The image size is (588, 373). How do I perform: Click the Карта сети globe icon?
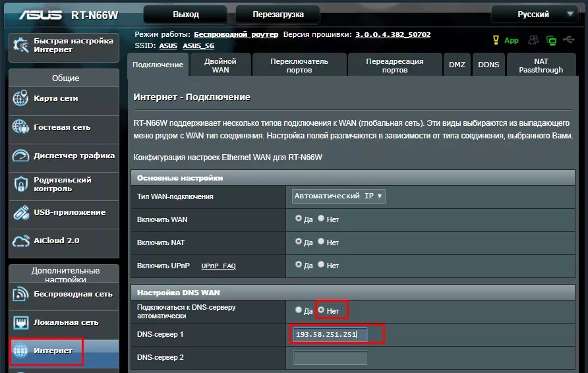tap(20, 98)
